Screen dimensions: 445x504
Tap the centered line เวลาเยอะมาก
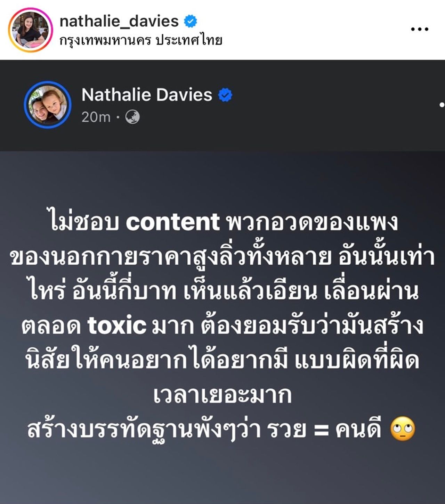[x=222, y=395]
